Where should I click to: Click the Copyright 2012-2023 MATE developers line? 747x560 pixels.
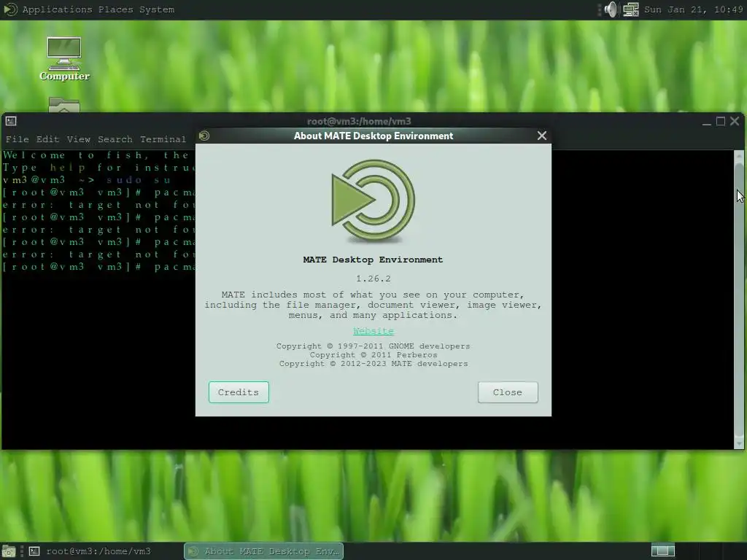(x=373, y=363)
